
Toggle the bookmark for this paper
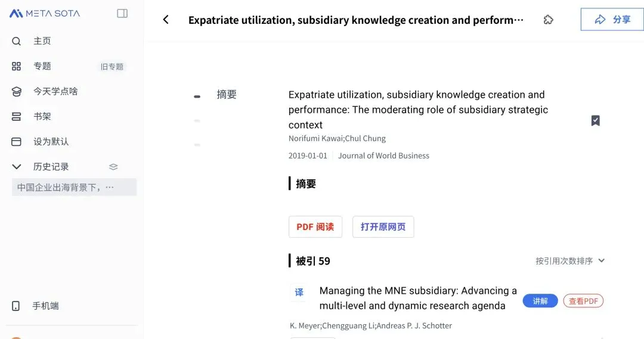pyautogui.click(x=595, y=120)
